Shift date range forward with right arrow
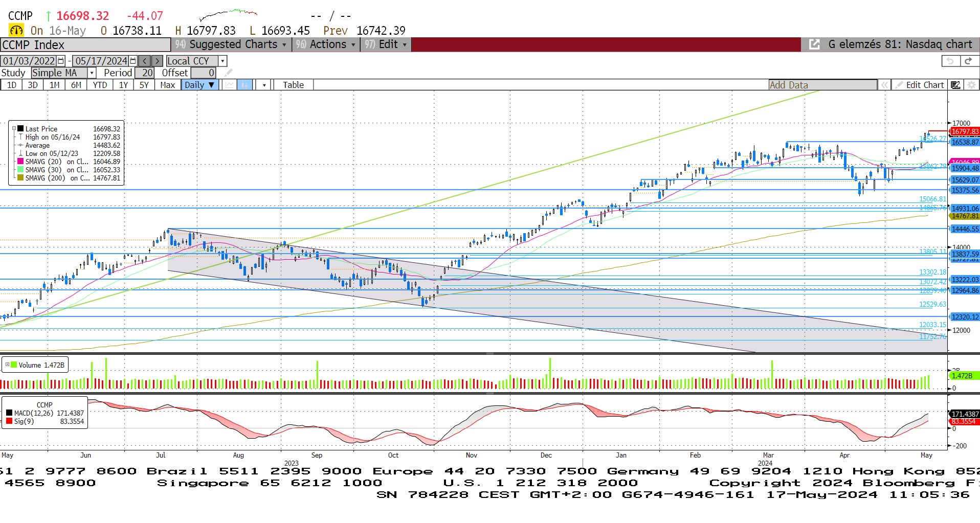 pos(158,61)
